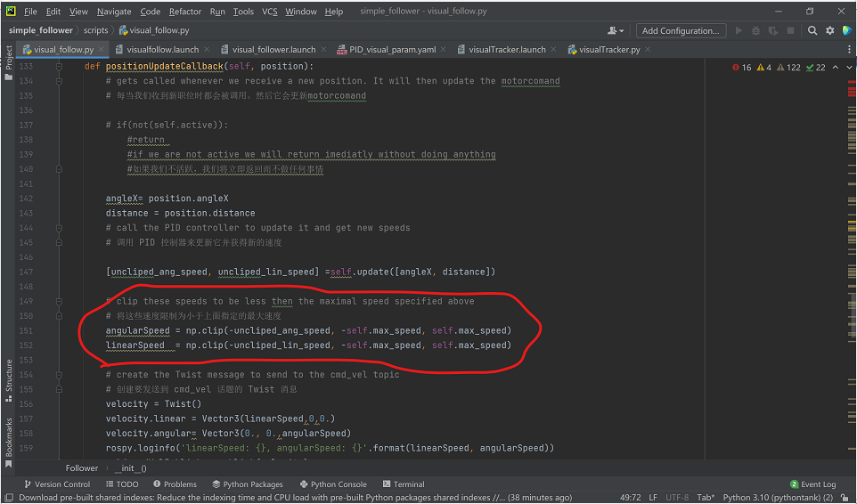The height and width of the screenshot is (504, 857).
Task: Open the Python Console
Action: 333,484
